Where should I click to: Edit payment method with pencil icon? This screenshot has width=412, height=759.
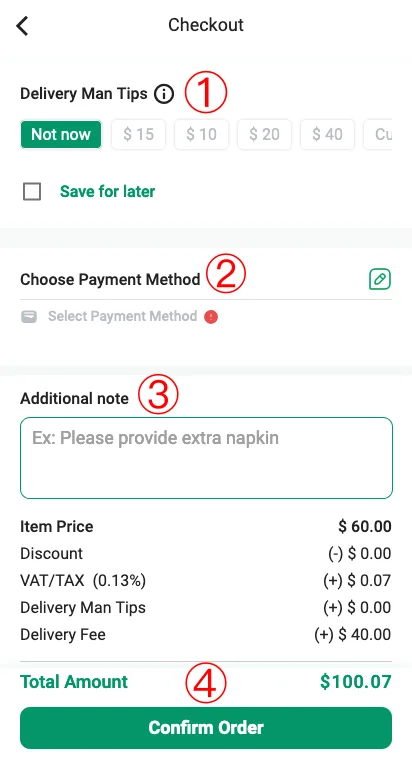pyautogui.click(x=380, y=279)
